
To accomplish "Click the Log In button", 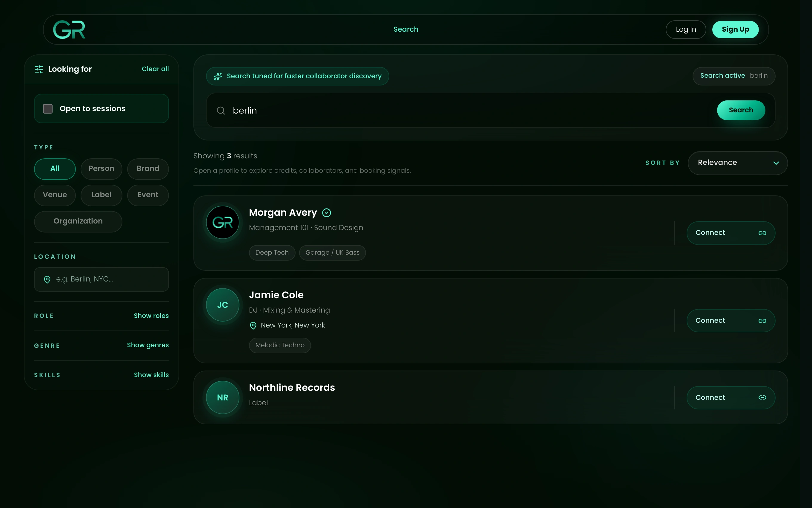I will point(686,30).
